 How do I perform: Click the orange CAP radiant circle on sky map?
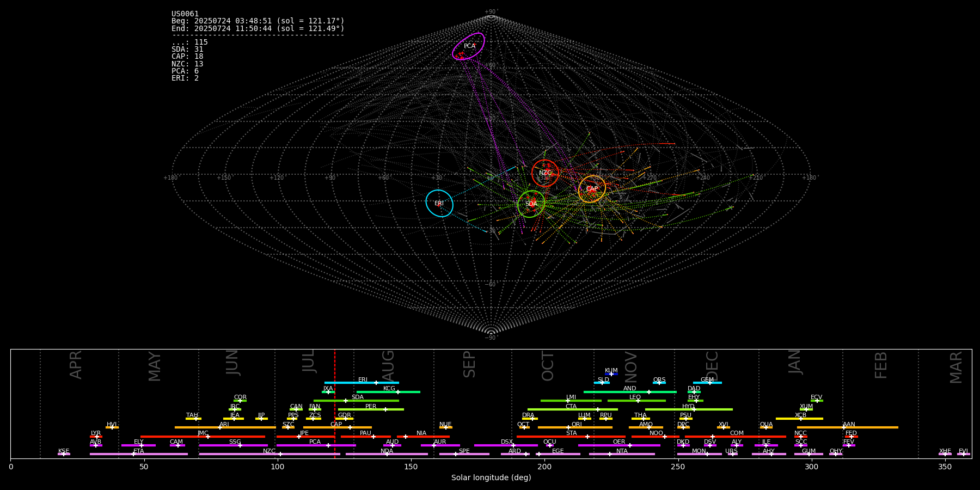coord(592,189)
